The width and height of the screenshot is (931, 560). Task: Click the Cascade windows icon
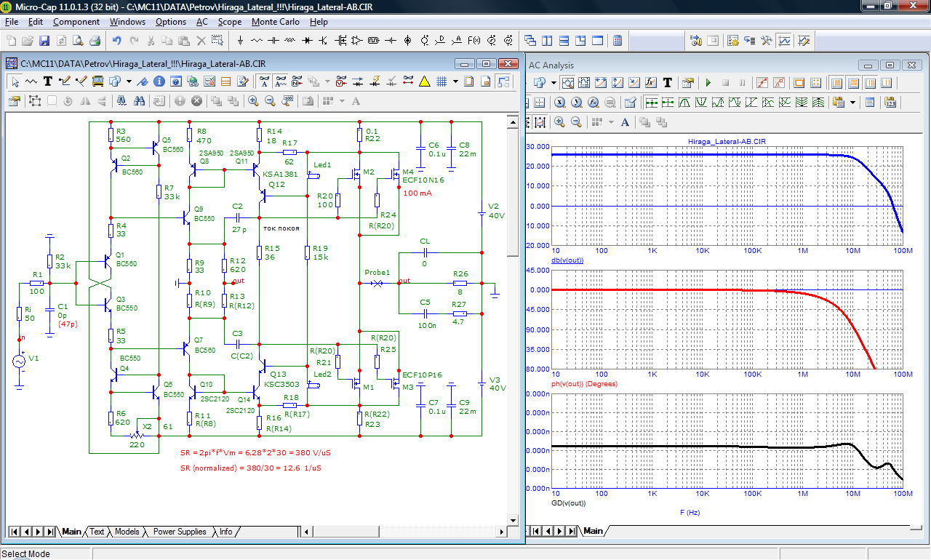[x=530, y=41]
